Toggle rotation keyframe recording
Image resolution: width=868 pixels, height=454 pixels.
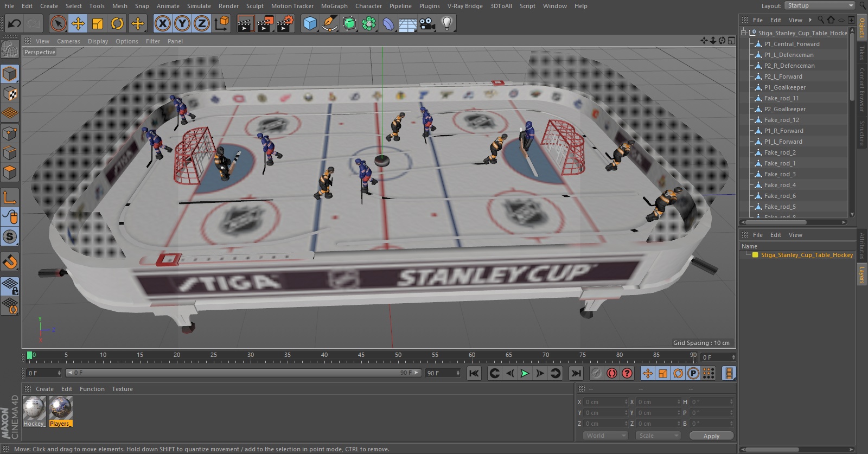[x=678, y=373]
